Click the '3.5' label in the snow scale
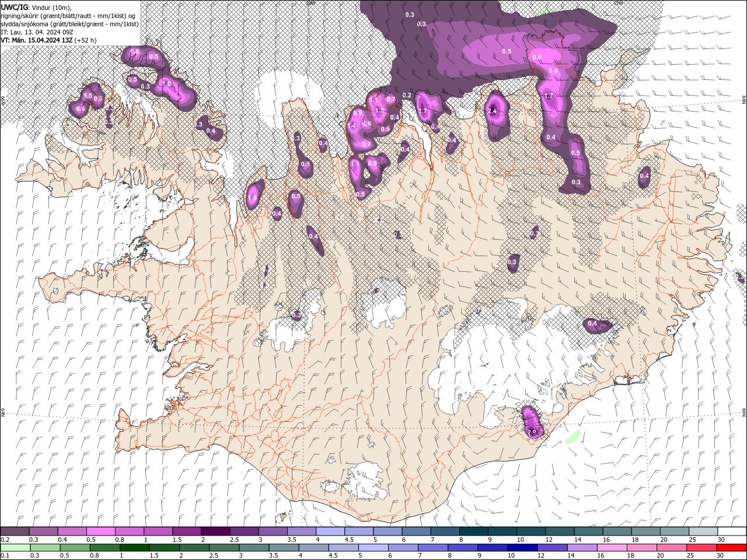This screenshot has width=747, height=560. click(291, 540)
